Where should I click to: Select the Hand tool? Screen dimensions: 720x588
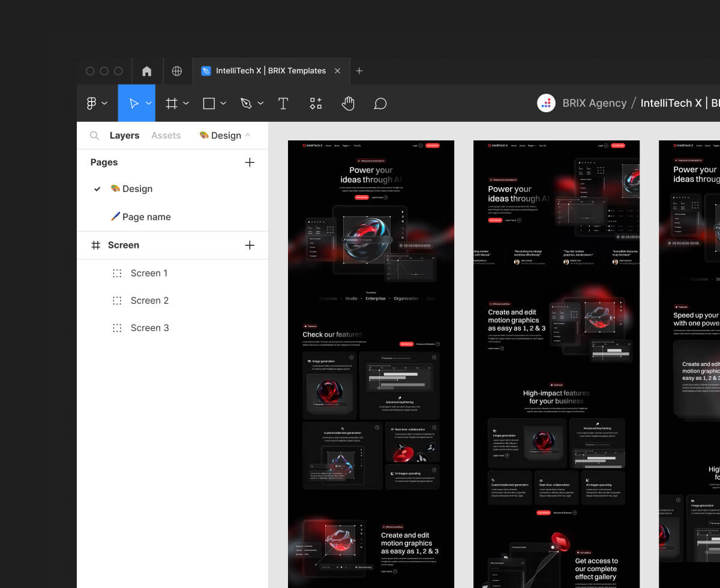(x=348, y=103)
